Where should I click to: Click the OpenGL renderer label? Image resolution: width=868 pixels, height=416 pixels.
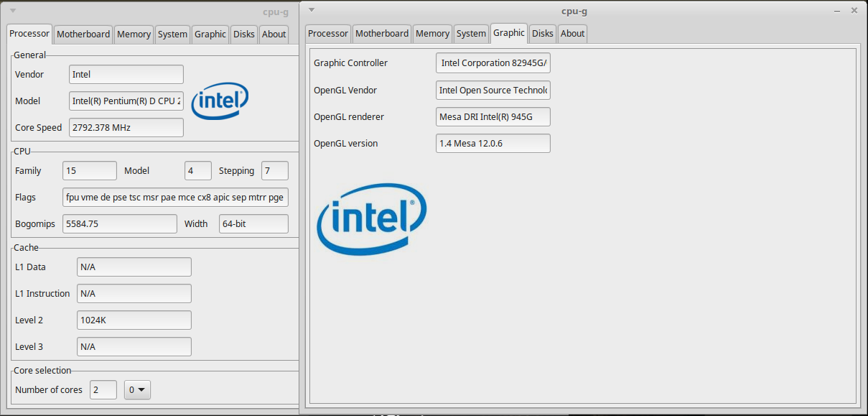pos(349,117)
